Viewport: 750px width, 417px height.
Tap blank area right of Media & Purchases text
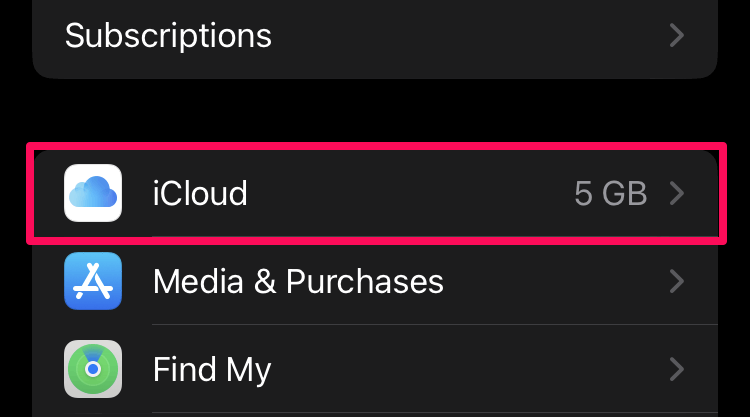555,281
